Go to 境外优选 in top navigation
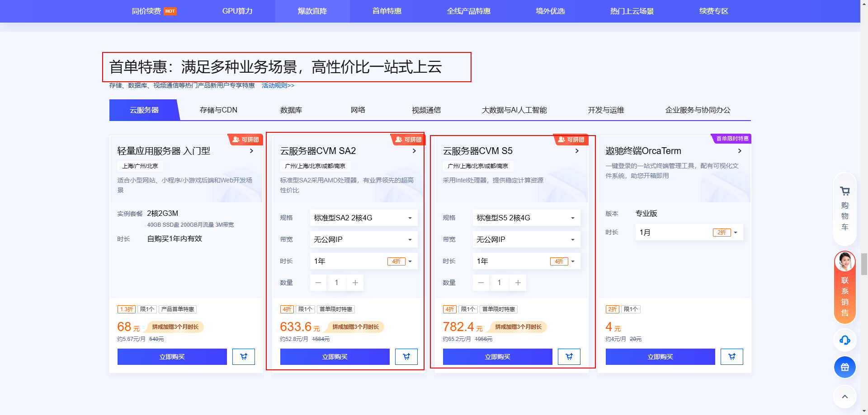 pyautogui.click(x=551, y=11)
